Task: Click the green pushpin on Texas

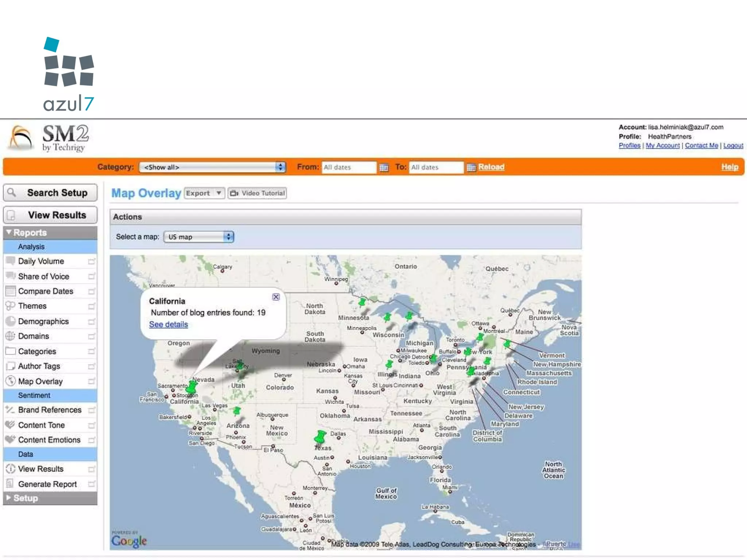Action: point(321,436)
